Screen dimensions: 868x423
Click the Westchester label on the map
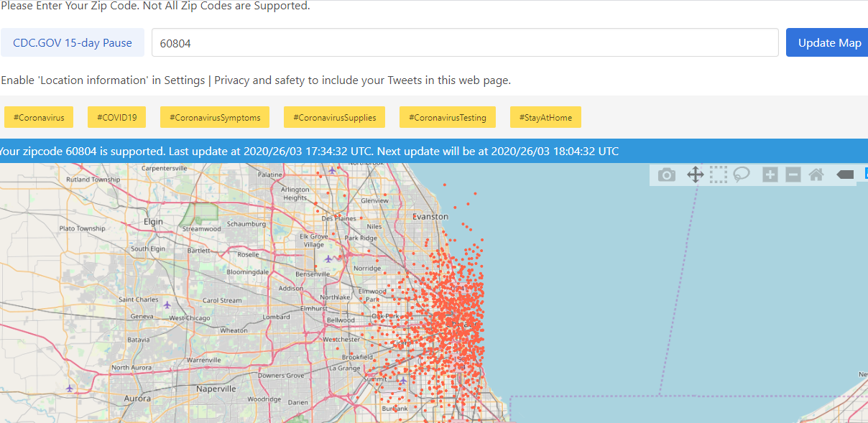[x=342, y=339]
